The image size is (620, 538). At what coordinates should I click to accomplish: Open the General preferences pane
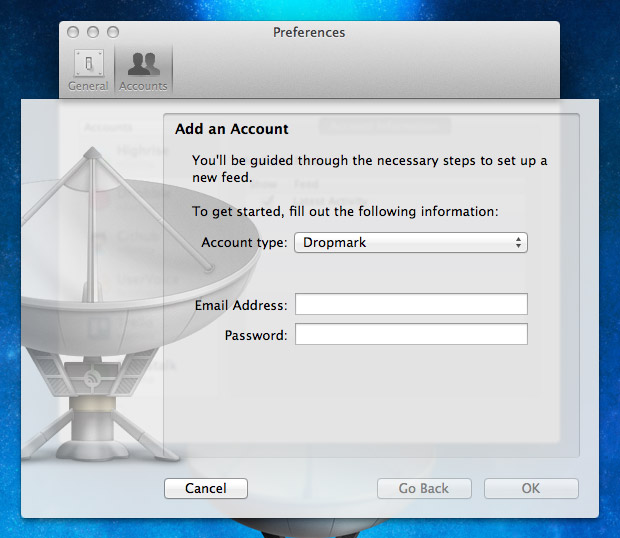click(x=88, y=70)
